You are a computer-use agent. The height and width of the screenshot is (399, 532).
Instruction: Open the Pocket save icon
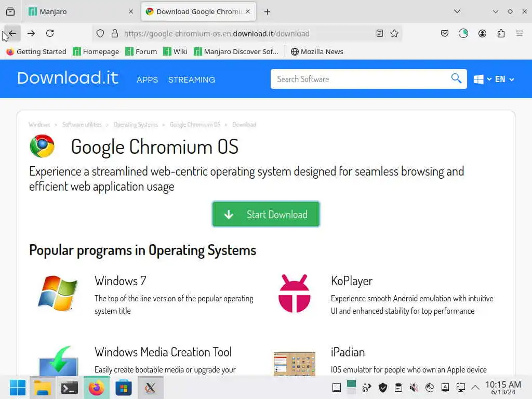(445, 33)
